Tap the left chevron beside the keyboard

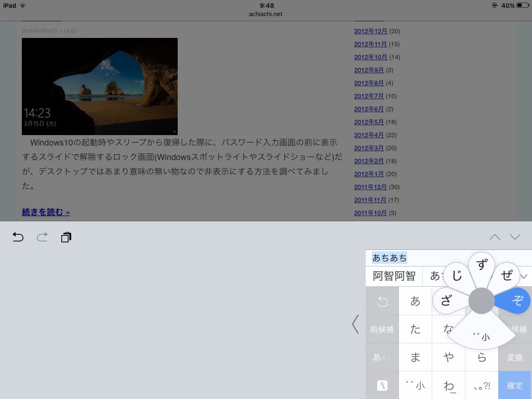355,324
